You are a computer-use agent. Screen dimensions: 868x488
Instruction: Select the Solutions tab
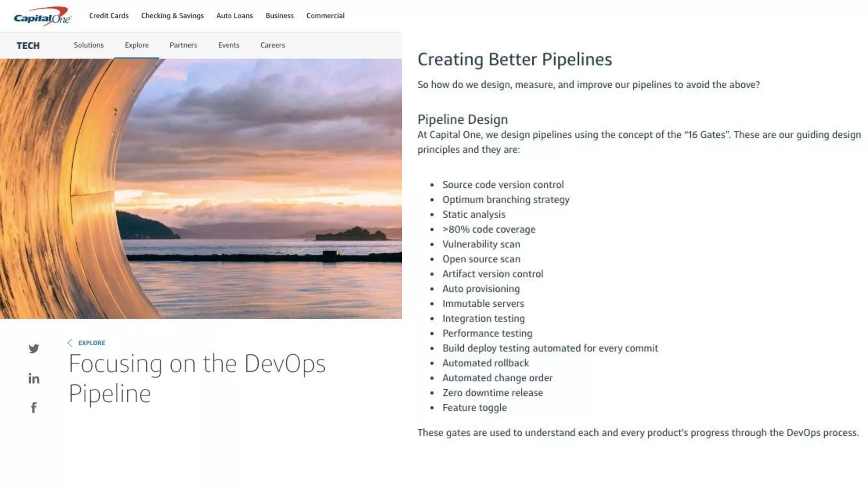tap(89, 45)
